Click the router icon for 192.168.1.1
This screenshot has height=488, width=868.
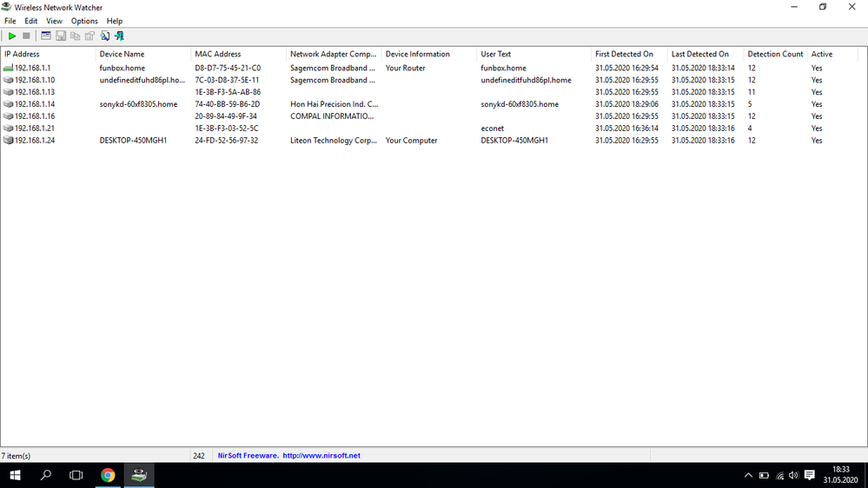8,68
